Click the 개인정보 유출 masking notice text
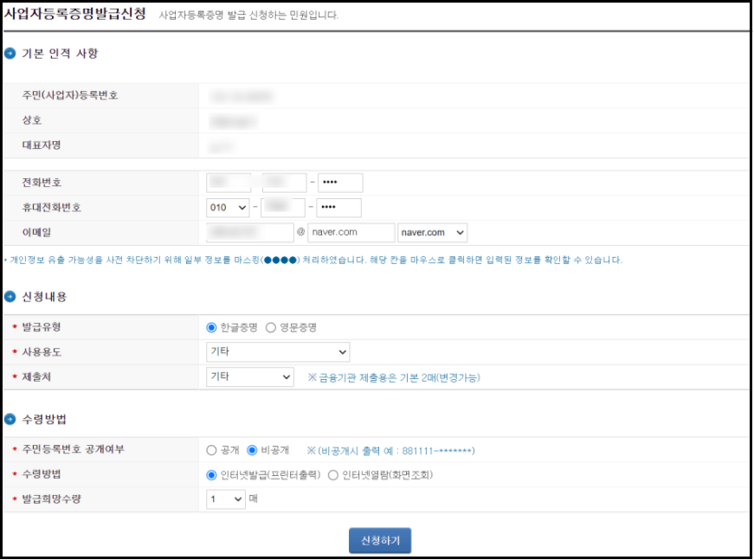Screen dimensions: 754x560 pyautogui.click(x=313, y=260)
